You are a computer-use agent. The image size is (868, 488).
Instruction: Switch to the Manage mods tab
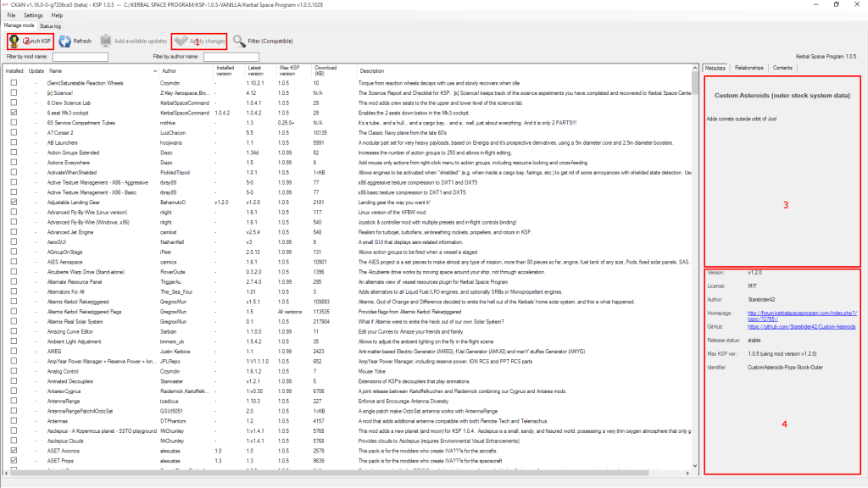(19, 25)
